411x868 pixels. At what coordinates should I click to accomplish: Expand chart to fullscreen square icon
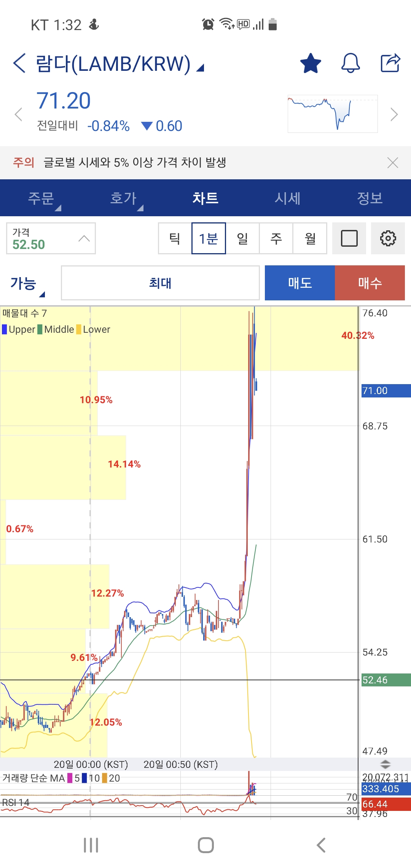coord(349,239)
